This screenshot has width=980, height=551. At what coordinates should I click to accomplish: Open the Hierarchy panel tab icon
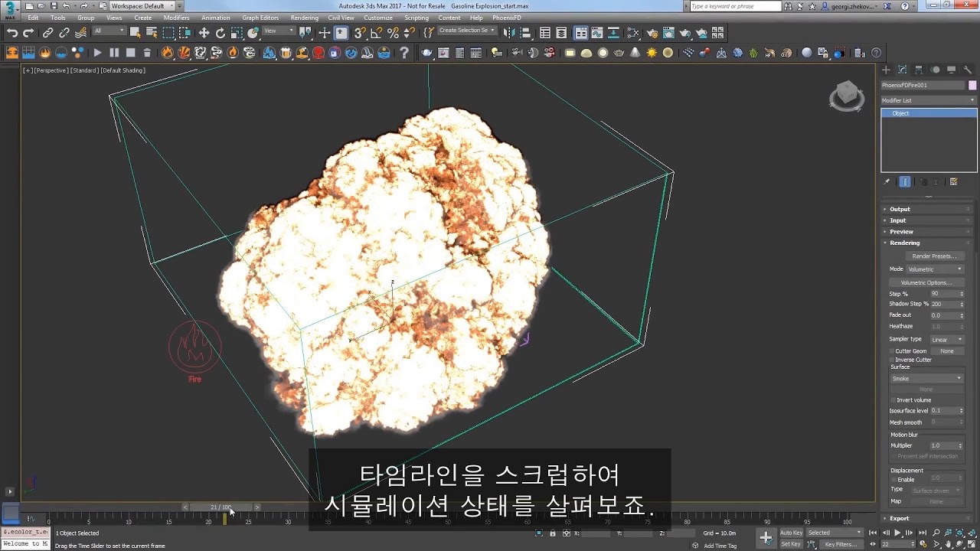coord(919,70)
